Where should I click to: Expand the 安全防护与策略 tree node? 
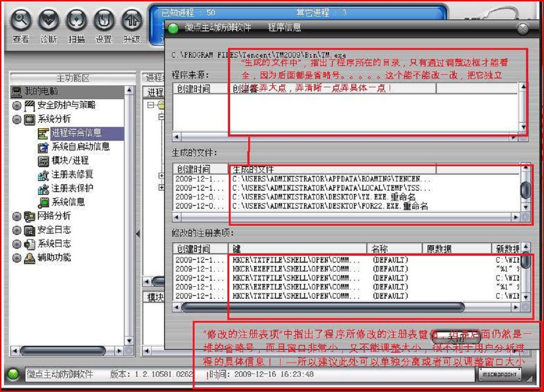click(17, 105)
